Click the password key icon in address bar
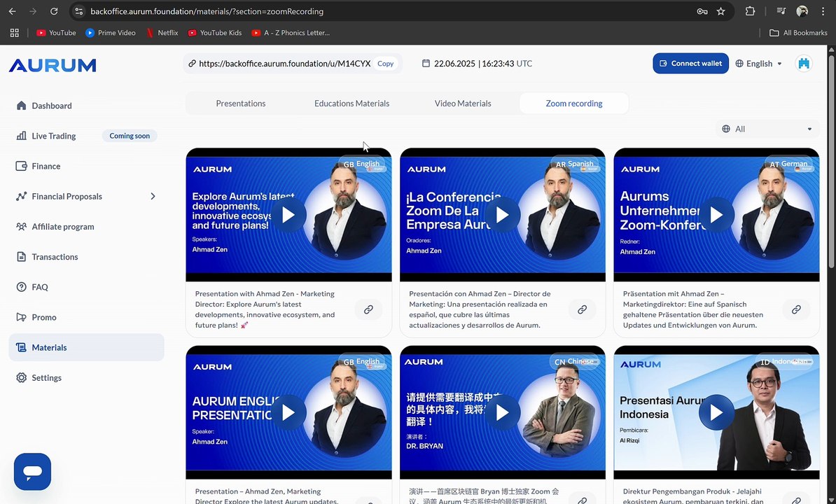The image size is (836, 504). coord(702,11)
